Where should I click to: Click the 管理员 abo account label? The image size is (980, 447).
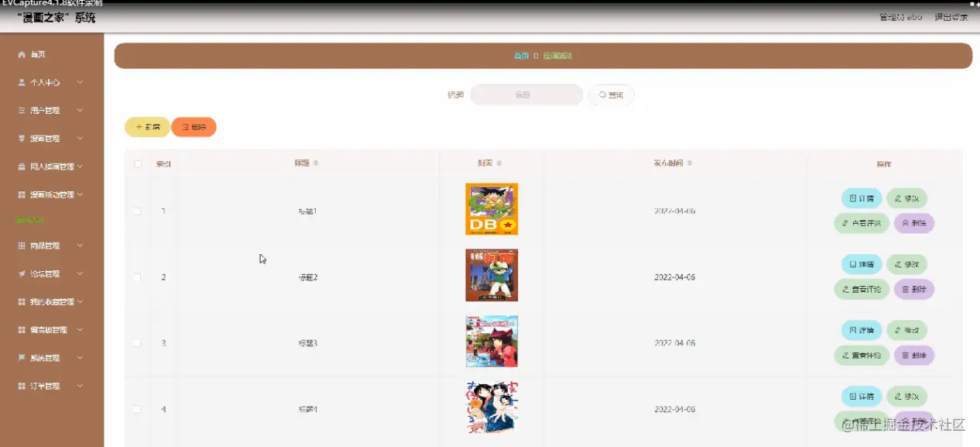[901, 17]
